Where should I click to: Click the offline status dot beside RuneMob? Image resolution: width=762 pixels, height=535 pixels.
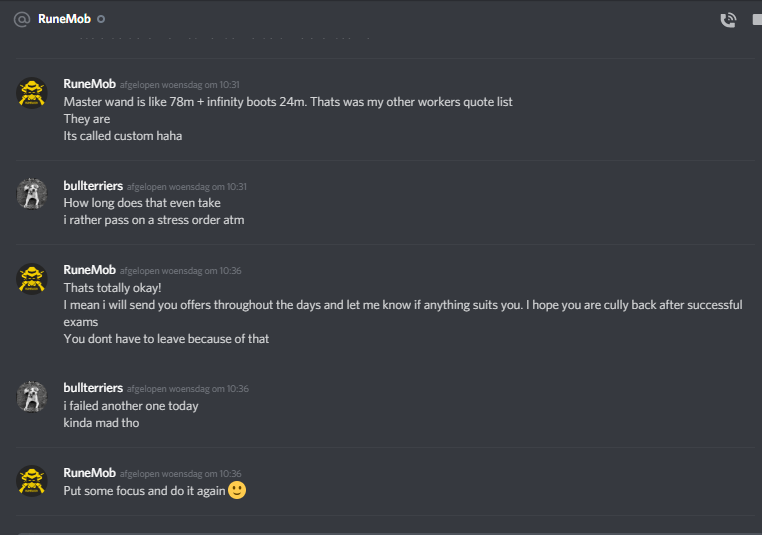point(102,19)
